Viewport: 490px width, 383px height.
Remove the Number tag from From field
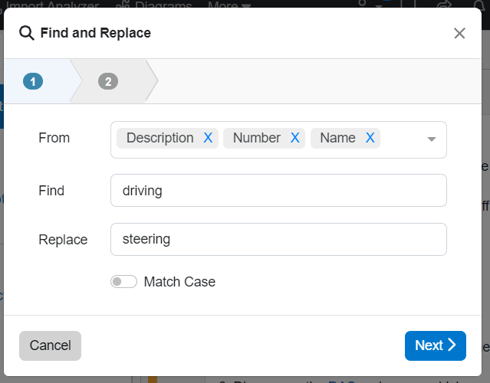click(x=295, y=138)
